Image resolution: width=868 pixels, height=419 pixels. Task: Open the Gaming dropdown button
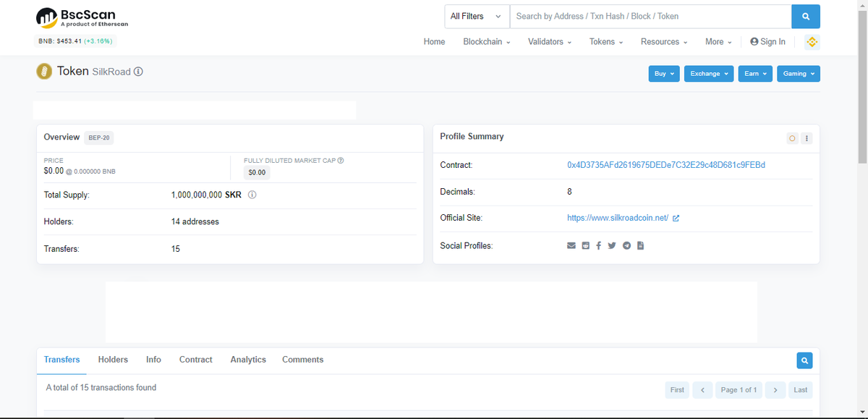tap(799, 74)
